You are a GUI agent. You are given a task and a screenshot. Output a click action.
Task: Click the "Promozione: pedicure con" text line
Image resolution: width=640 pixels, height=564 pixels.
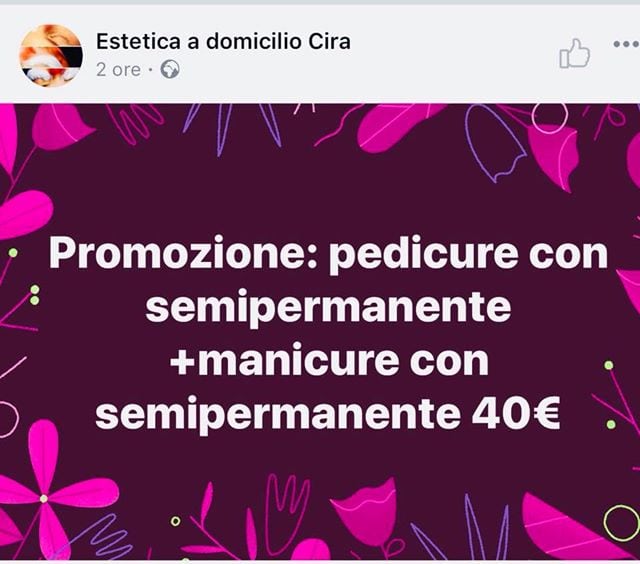(x=328, y=254)
